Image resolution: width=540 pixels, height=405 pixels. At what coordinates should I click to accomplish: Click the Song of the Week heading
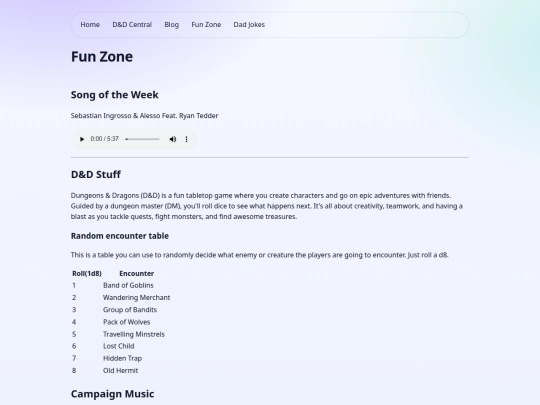(115, 95)
